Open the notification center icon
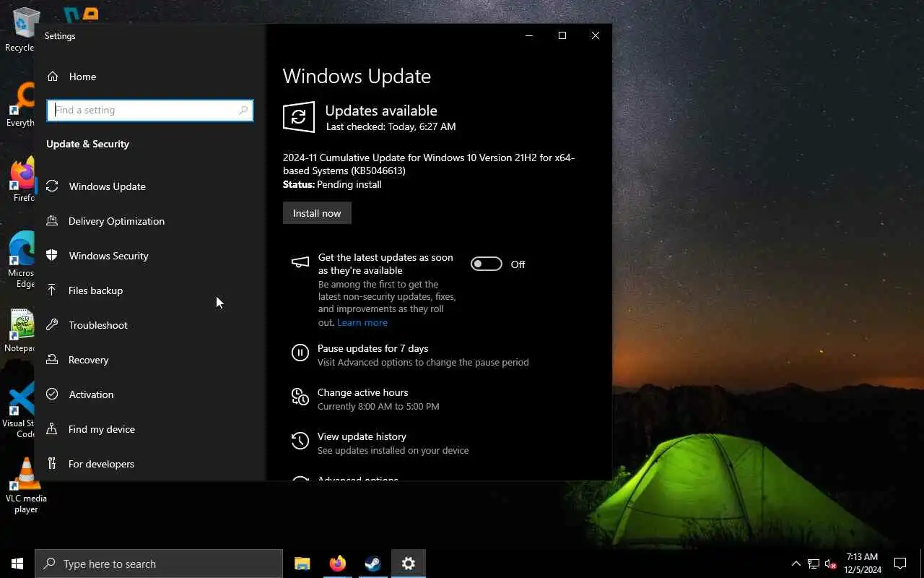 [x=900, y=564]
